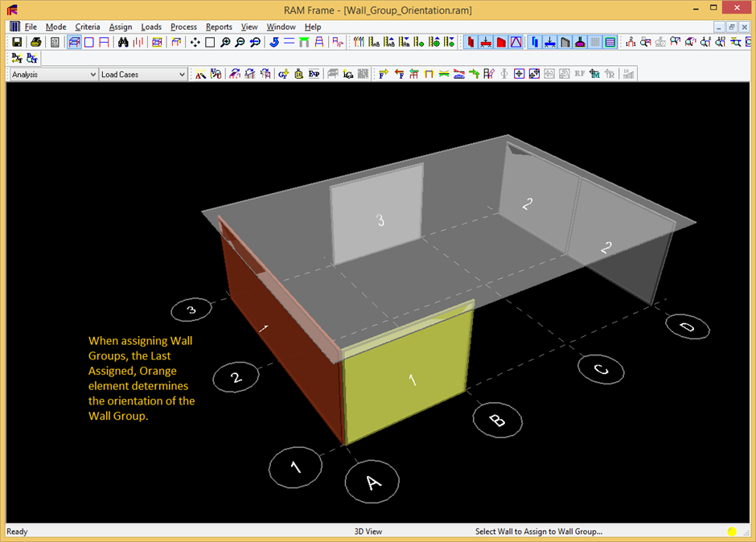Click the Zoom In magnifier icon
This screenshot has height=542, width=756.
(225, 43)
